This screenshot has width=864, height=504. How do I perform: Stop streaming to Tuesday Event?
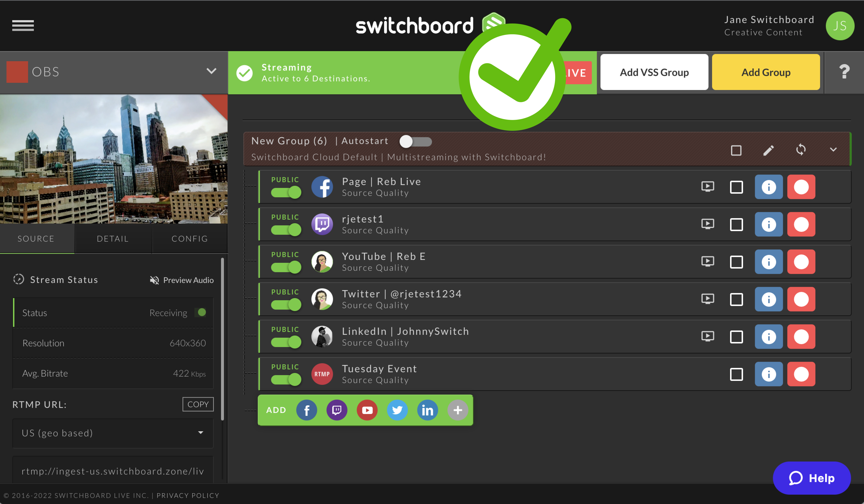tap(801, 374)
